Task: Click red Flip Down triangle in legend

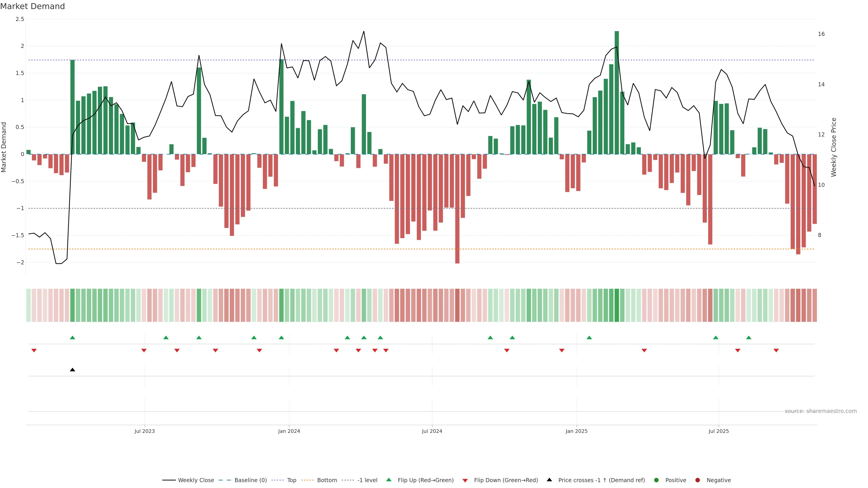Action: coord(465,481)
